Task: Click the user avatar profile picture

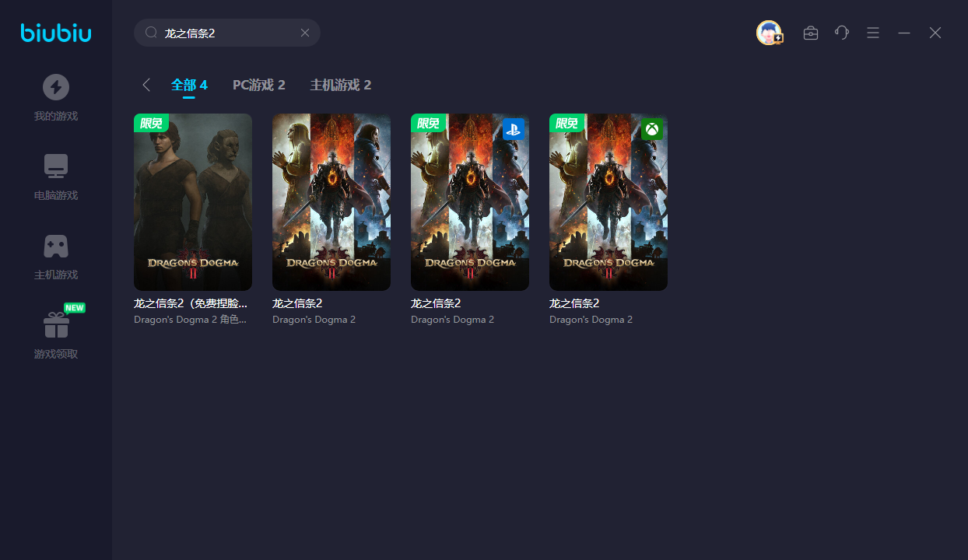Action: point(769,33)
